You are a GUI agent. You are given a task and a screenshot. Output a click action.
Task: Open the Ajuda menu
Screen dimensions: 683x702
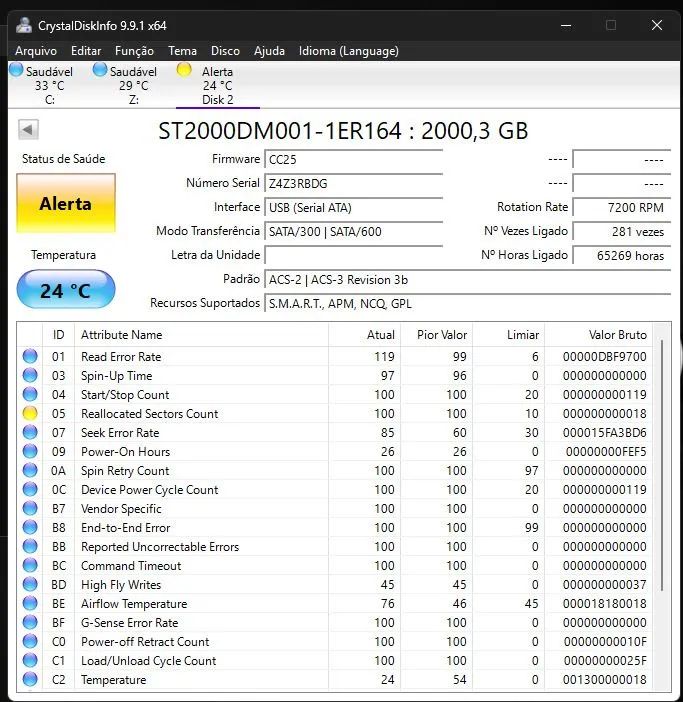tap(269, 51)
